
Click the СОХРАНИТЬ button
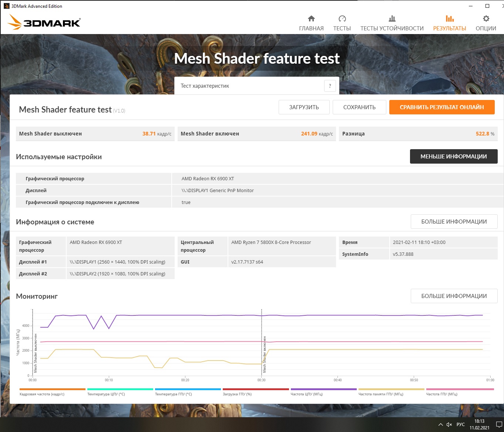[x=359, y=107]
